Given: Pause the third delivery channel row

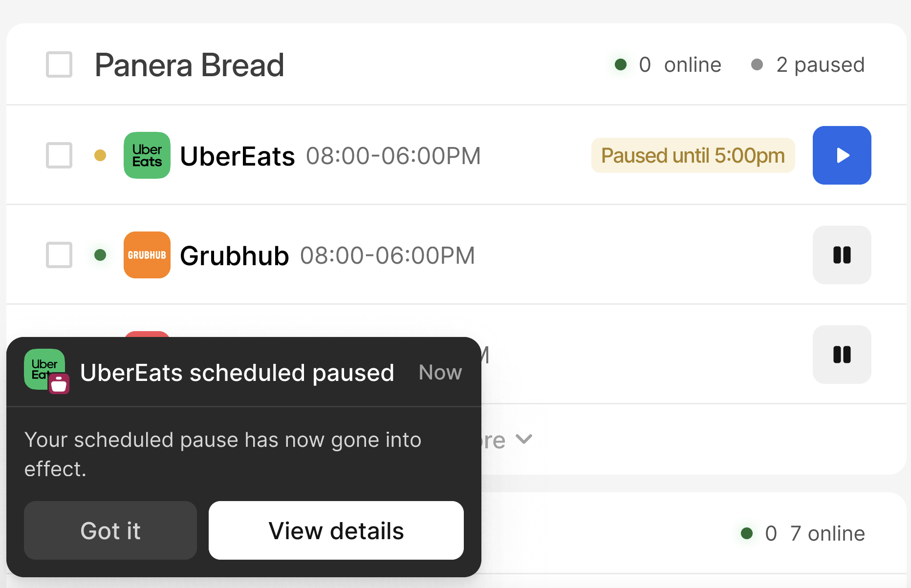Looking at the screenshot, I should point(842,355).
